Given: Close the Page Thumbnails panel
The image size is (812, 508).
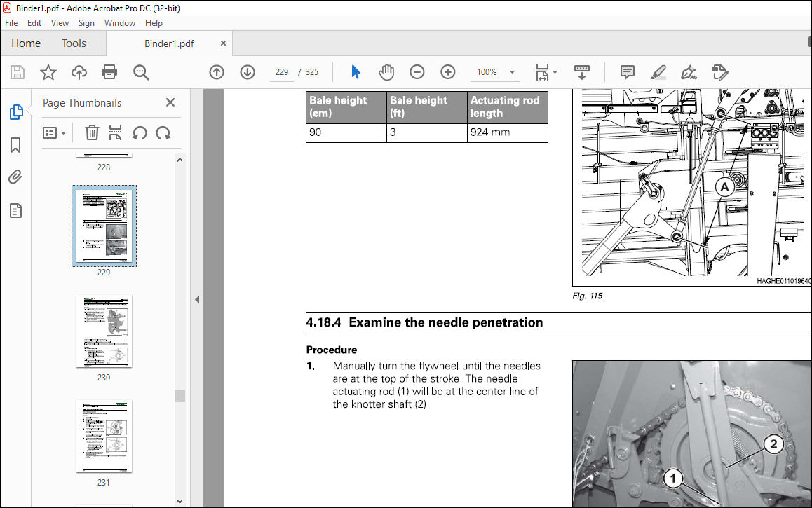Looking at the screenshot, I should tap(170, 102).
